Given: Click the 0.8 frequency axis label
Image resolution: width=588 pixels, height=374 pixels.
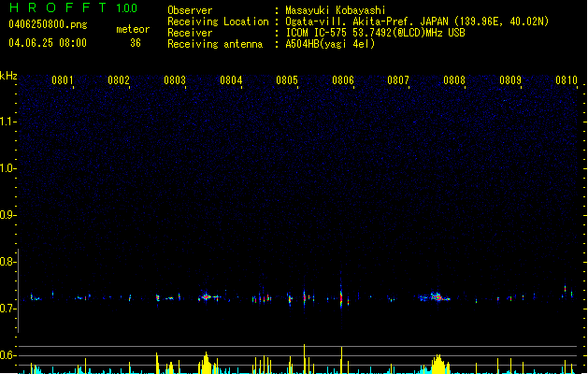Looking at the screenshot, I should [7, 262].
